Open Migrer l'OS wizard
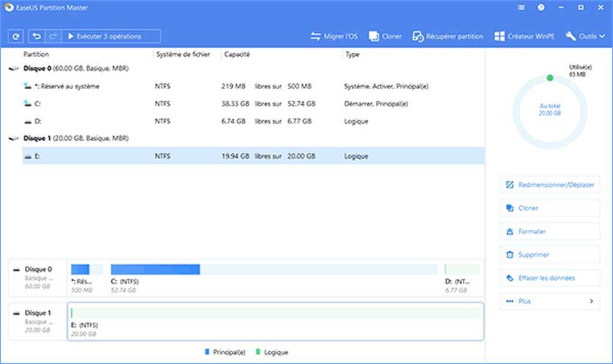This screenshot has height=364, width=613. (x=334, y=37)
